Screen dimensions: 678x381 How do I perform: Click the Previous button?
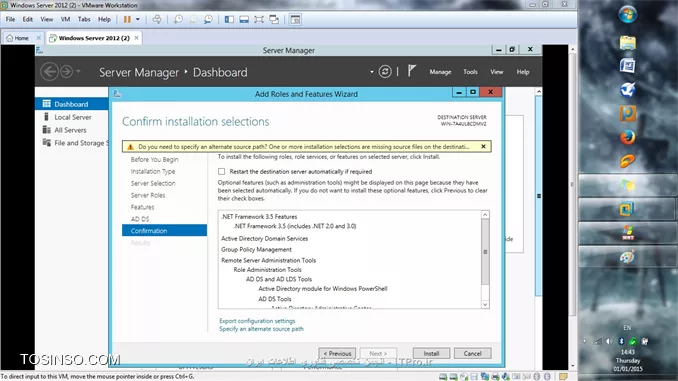(x=337, y=353)
